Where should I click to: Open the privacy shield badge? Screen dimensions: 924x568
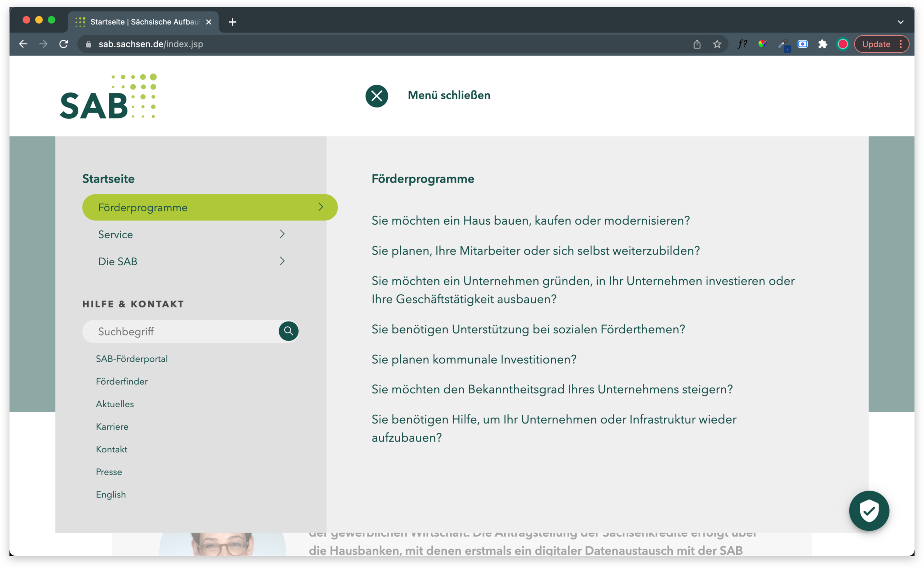coord(869,510)
